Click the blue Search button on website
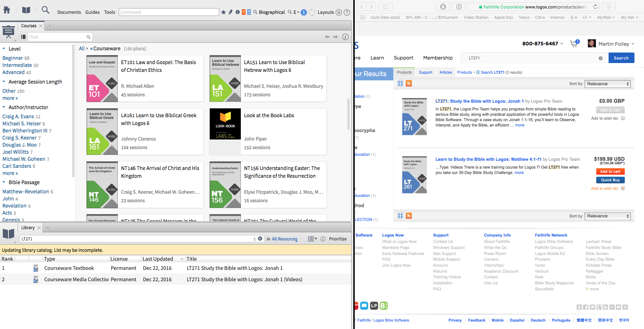This screenshot has width=644, height=329. click(621, 58)
